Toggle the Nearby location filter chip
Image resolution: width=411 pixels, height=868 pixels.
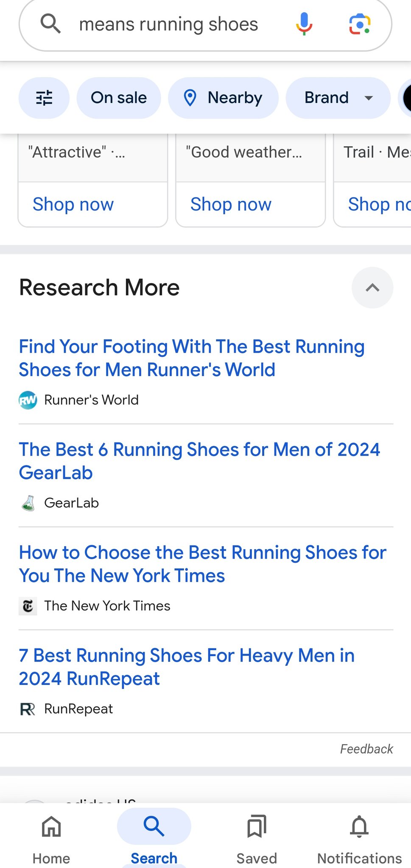(x=224, y=98)
